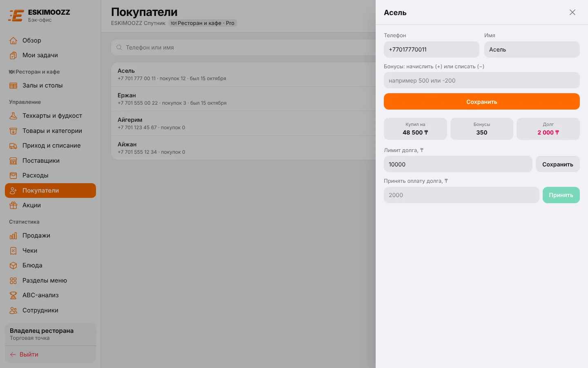588x368 pixels.
Task: Click the orange Сохранить button
Action: 482,101
